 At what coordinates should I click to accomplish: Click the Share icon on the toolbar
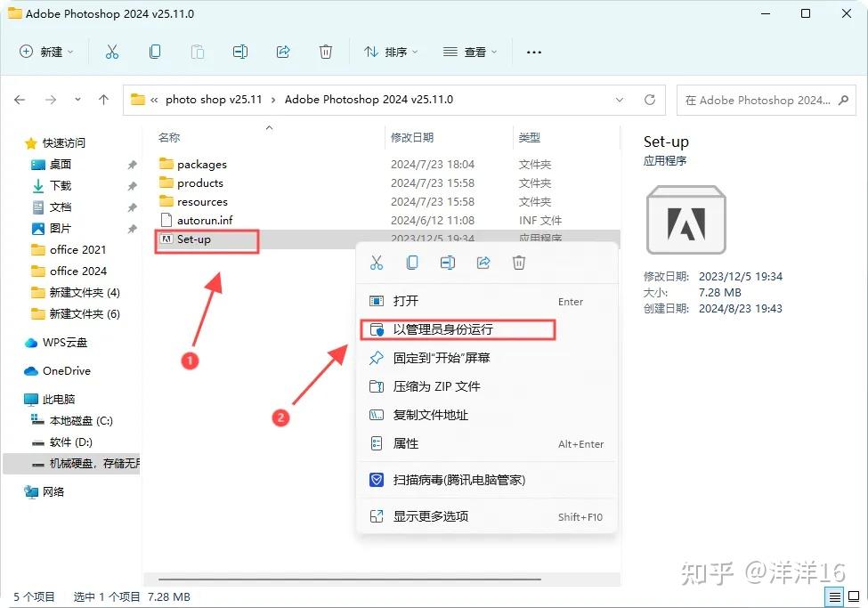(x=283, y=52)
